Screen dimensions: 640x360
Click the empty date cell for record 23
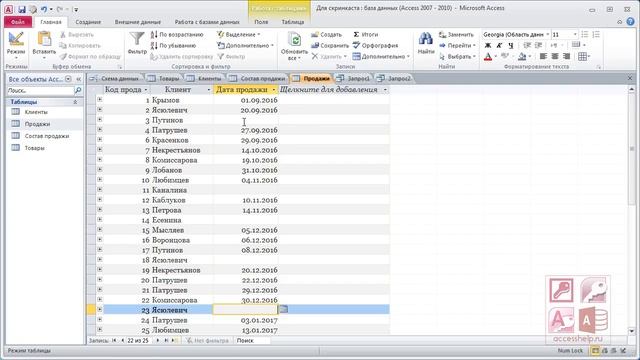click(245, 310)
